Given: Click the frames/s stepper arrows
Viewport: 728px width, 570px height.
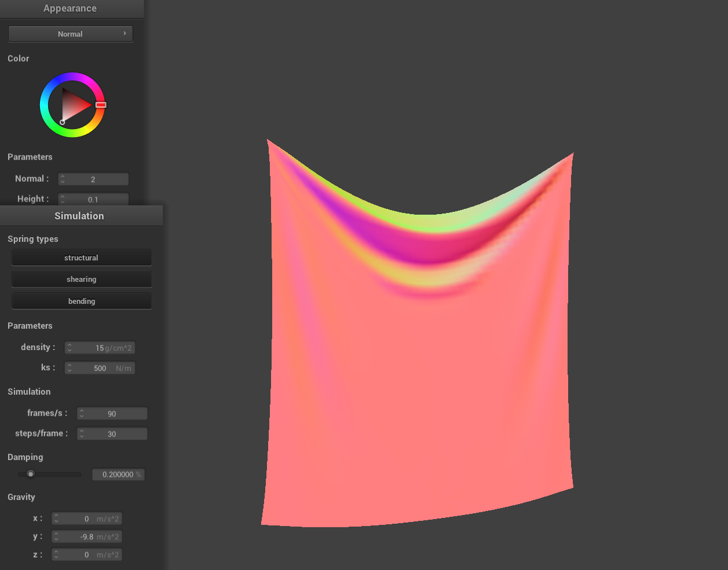Looking at the screenshot, I should pos(82,414).
